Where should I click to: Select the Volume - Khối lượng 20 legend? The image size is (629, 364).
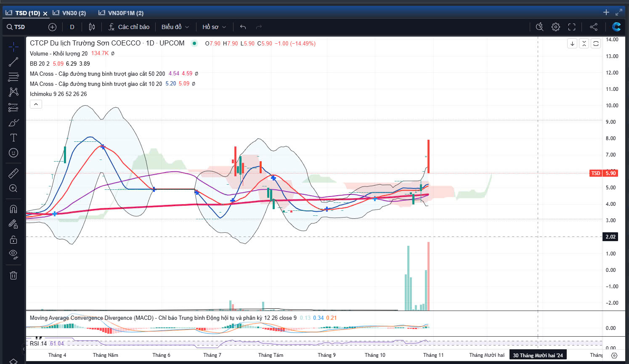[58, 53]
